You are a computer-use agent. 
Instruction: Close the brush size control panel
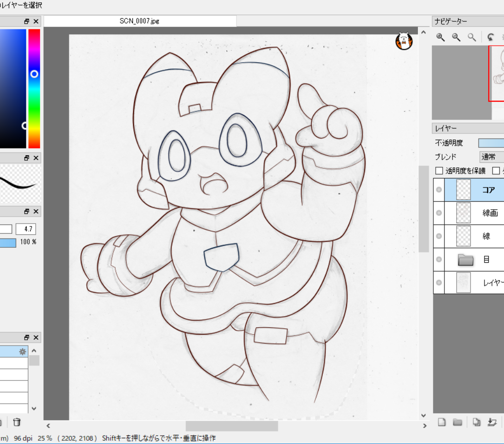pyautogui.click(x=36, y=212)
